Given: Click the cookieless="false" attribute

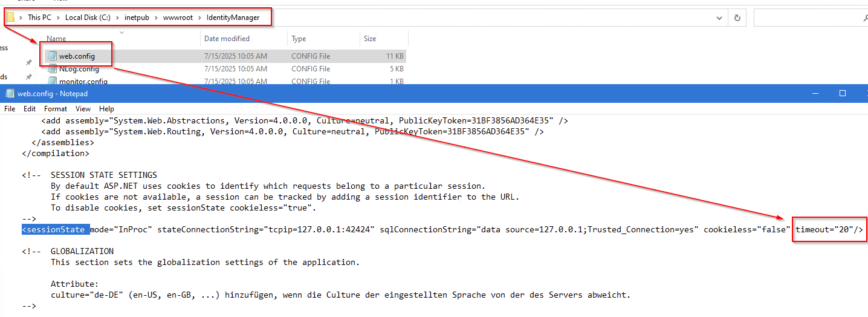Looking at the screenshot, I should coord(747,230).
